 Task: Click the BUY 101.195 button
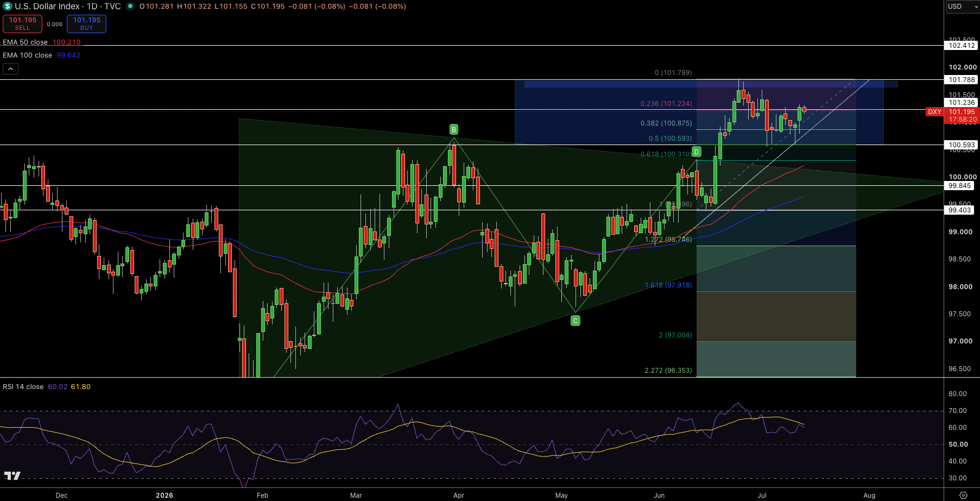coord(86,23)
